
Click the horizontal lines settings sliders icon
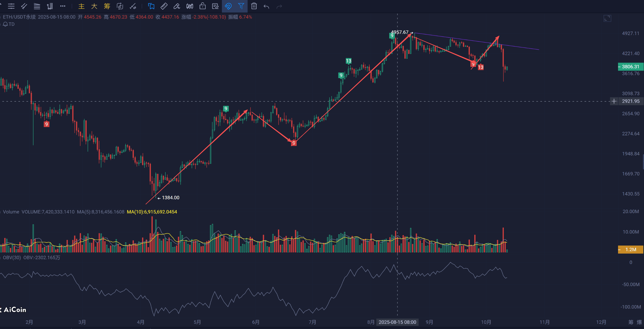[11, 6]
